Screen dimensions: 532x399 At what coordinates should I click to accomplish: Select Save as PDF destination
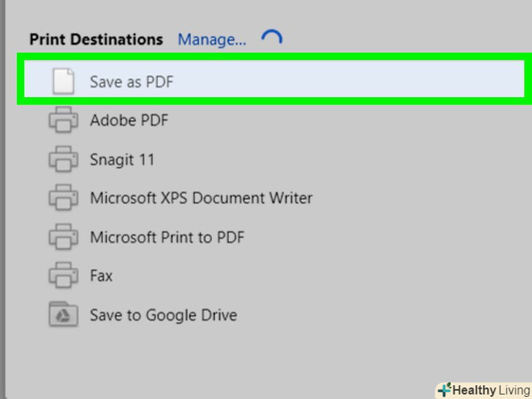point(132,81)
